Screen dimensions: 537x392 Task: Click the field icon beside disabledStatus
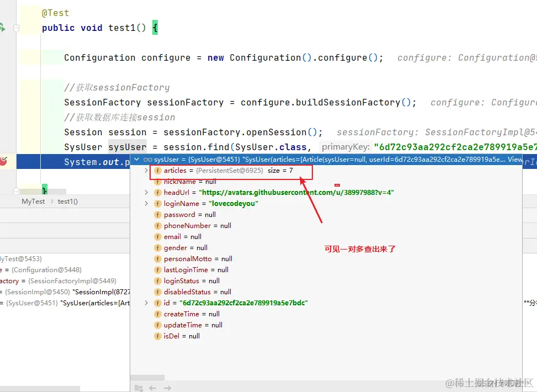coord(157,292)
